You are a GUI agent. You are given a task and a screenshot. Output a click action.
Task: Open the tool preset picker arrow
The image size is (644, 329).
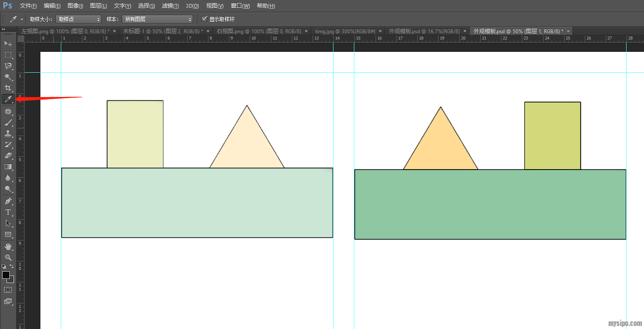[21, 20]
